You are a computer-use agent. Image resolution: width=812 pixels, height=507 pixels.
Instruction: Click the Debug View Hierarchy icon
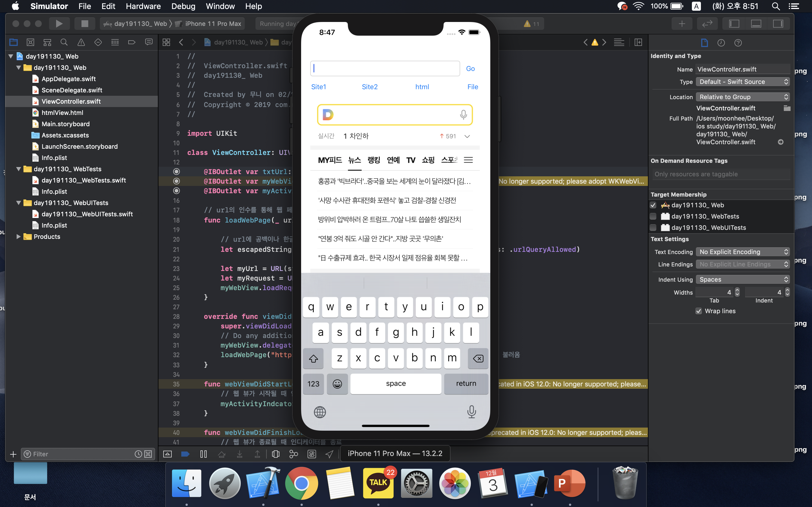tap(275, 454)
